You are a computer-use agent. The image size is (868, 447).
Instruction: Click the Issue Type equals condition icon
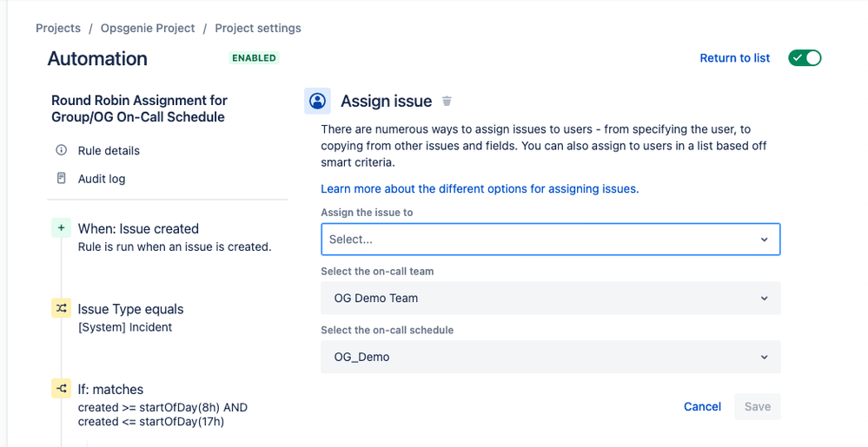point(61,309)
